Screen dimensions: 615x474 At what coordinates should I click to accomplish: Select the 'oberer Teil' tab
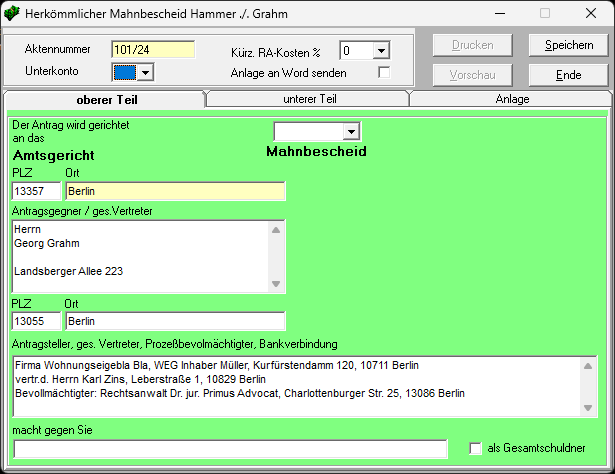[106, 99]
